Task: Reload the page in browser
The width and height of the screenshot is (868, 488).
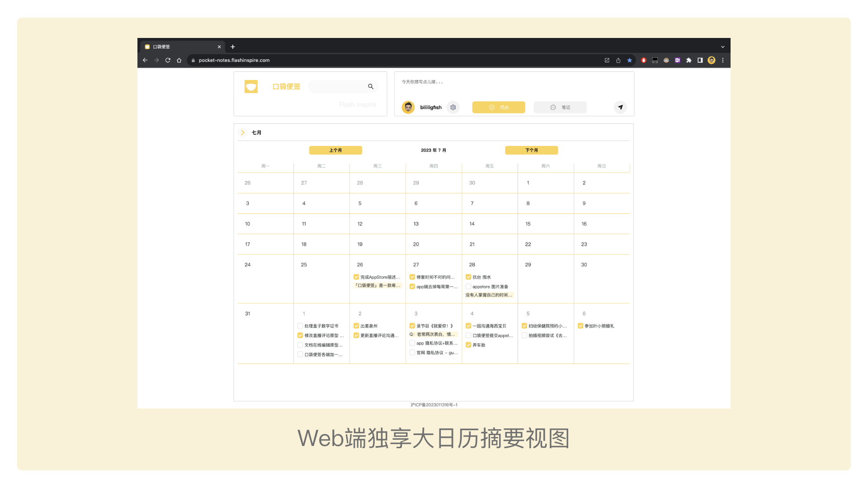Action: tap(168, 60)
